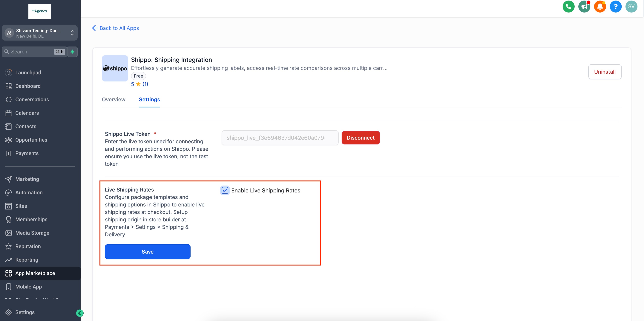
Task: Toggle the Enable Live Shipping Rates checkbox
Action: tap(225, 190)
